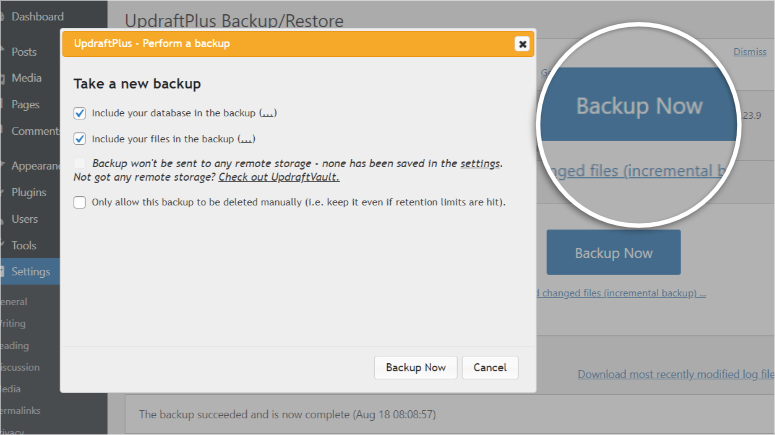This screenshot has width=775, height=435.
Task: Expand files backup options (...) link
Action: [246, 139]
